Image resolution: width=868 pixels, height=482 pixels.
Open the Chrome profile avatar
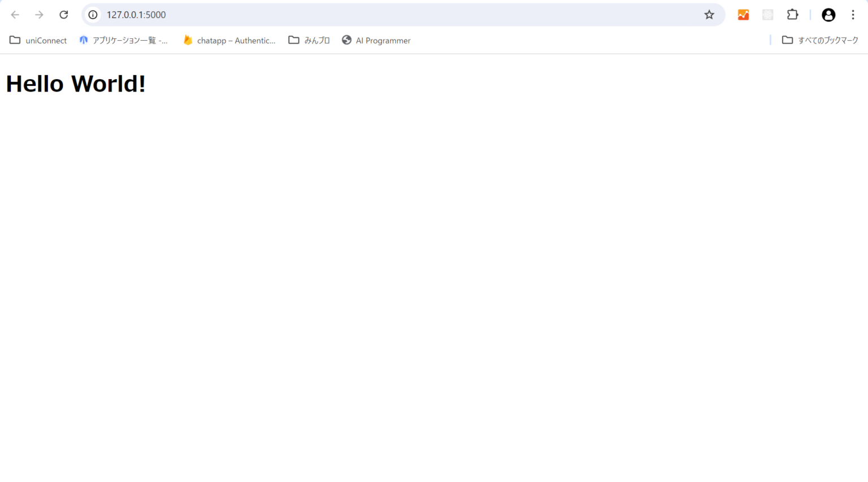pos(828,15)
